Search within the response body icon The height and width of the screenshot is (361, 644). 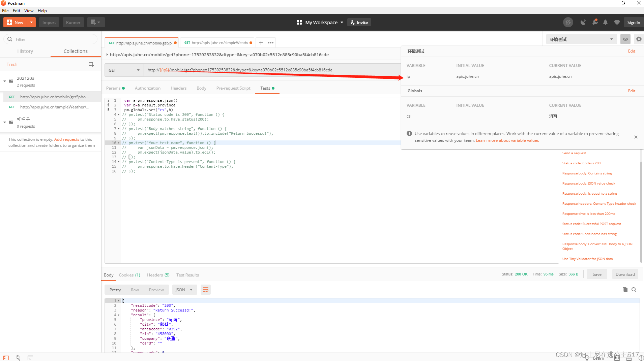pyautogui.click(x=634, y=290)
